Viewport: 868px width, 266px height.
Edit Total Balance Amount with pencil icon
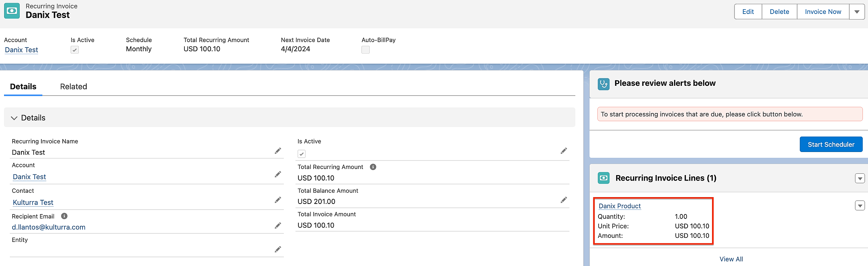(564, 200)
